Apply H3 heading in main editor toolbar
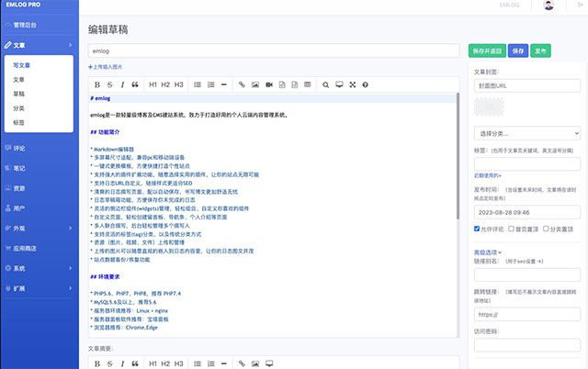 (x=179, y=85)
